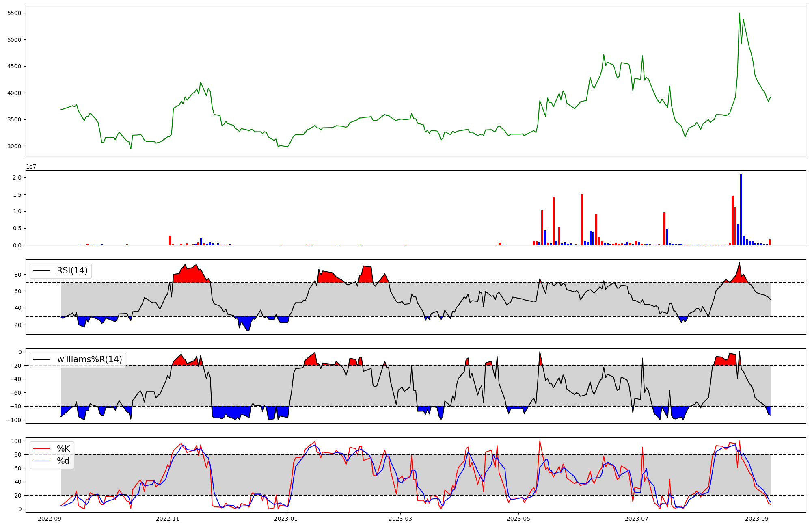Click the 2022-09 x-axis date label

coord(50,519)
